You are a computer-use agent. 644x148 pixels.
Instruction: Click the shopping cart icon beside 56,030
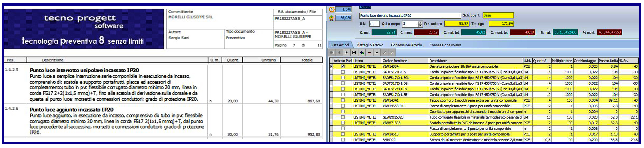pyautogui.click(x=332, y=18)
